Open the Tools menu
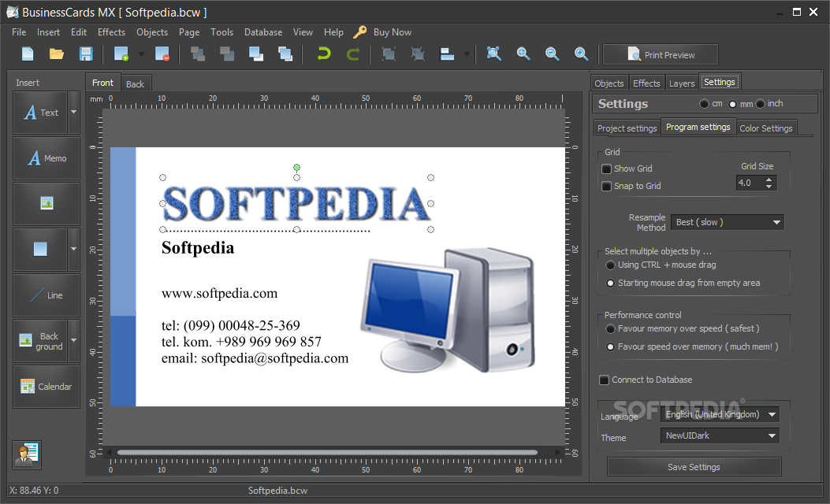The width and height of the screenshot is (830, 504). tap(221, 32)
